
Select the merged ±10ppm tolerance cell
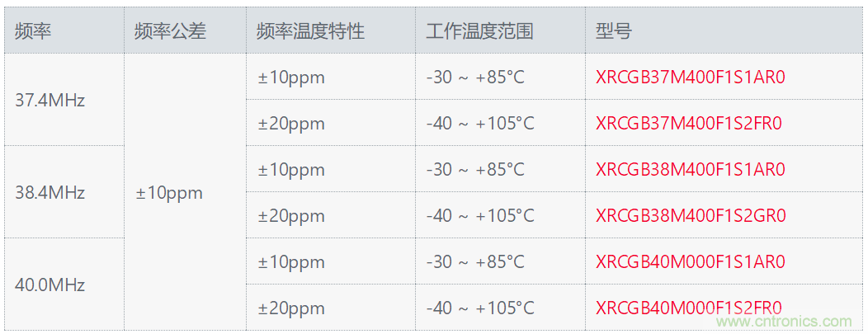pos(185,192)
